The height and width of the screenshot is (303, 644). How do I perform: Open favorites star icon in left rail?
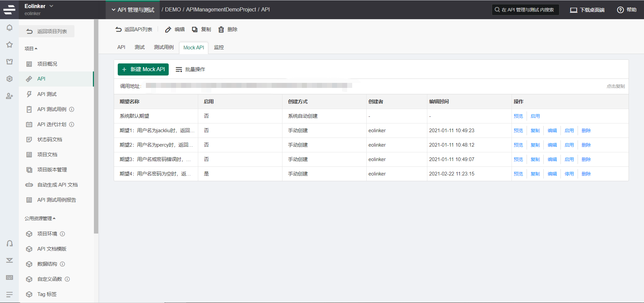pyautogui.click(x=9, y=45)
